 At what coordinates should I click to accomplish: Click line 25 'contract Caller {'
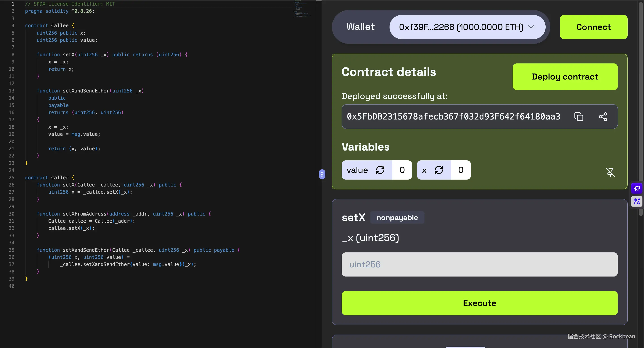(50, 178)
